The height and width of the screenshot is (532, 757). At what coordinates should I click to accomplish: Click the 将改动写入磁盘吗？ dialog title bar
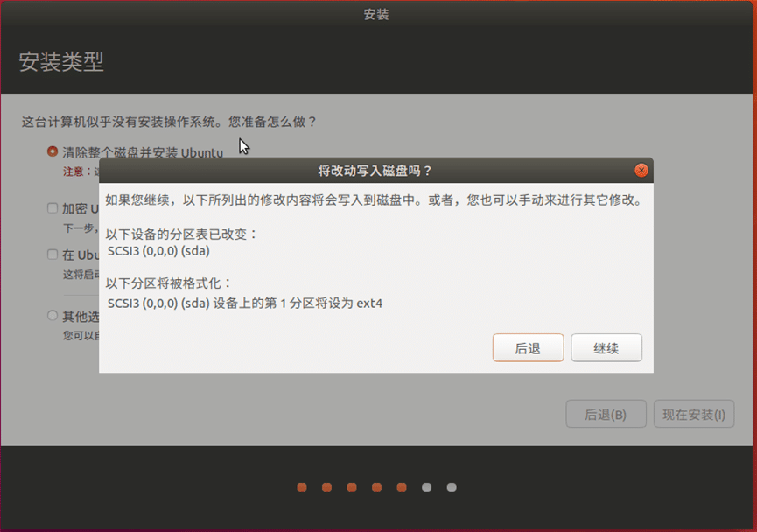(x=375, y=171)
